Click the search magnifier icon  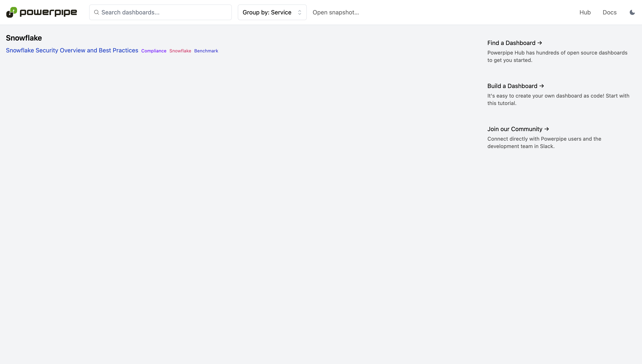pos(96,12)
